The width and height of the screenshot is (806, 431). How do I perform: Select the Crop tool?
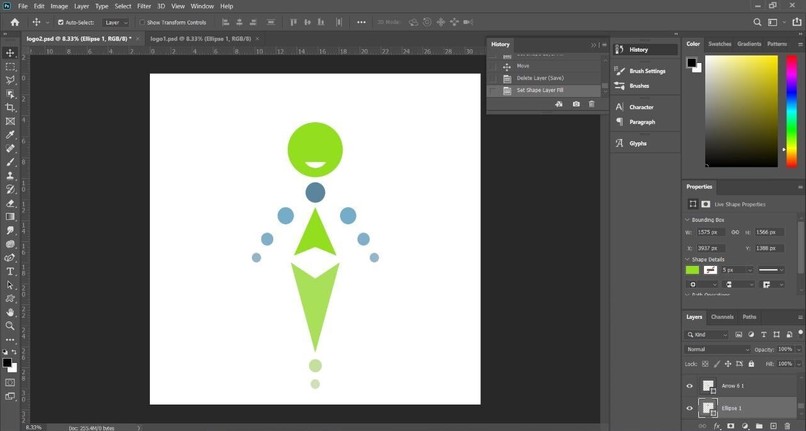point(10,107)
